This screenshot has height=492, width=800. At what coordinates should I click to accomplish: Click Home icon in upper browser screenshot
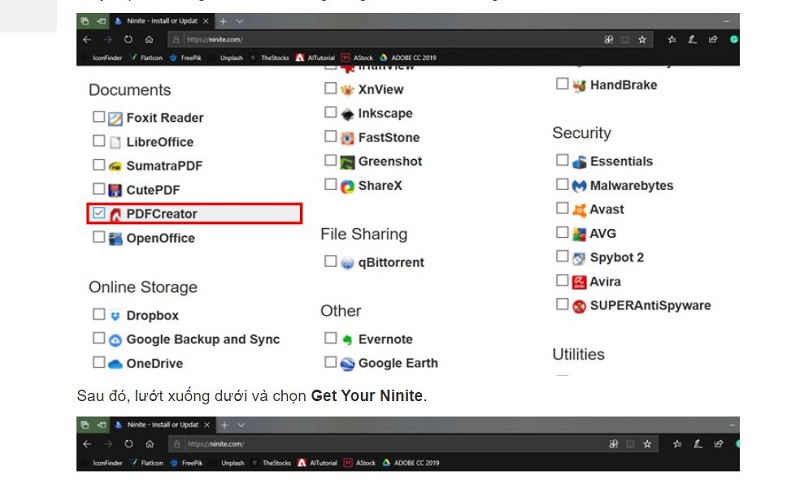tap(149, 39)
